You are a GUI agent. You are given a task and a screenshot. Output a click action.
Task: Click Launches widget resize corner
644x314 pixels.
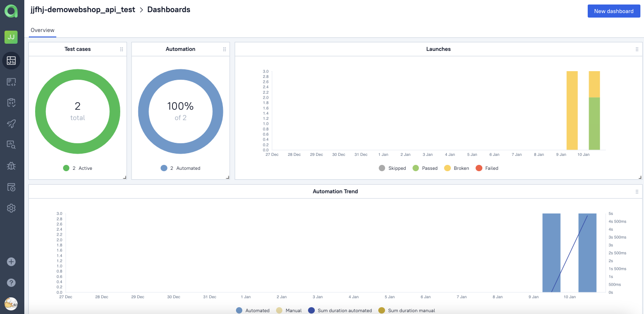point(640,177)
